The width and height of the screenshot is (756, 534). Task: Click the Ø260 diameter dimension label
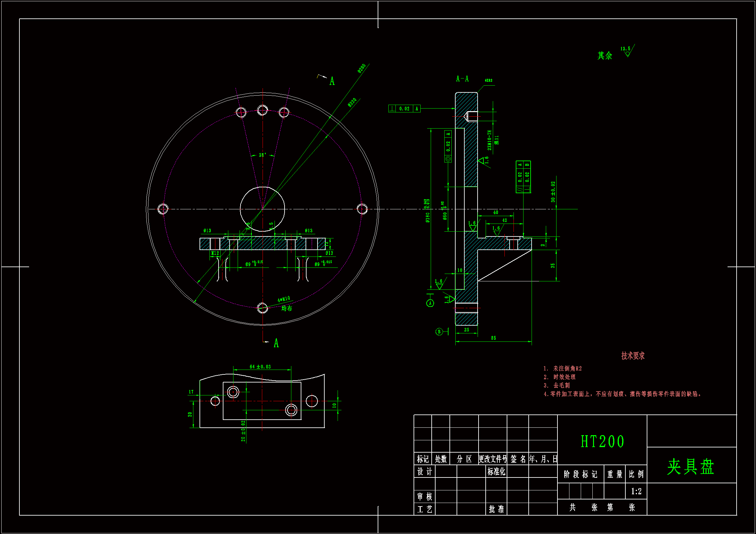click(x=362, y=68)
